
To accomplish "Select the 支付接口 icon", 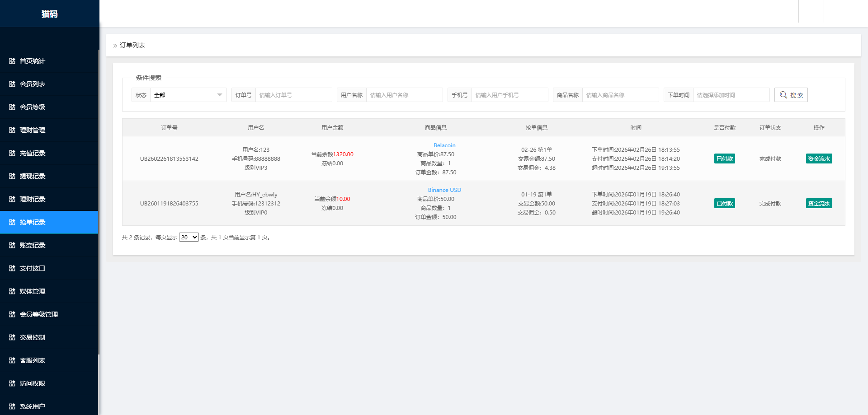I will (x=12, y=268).
